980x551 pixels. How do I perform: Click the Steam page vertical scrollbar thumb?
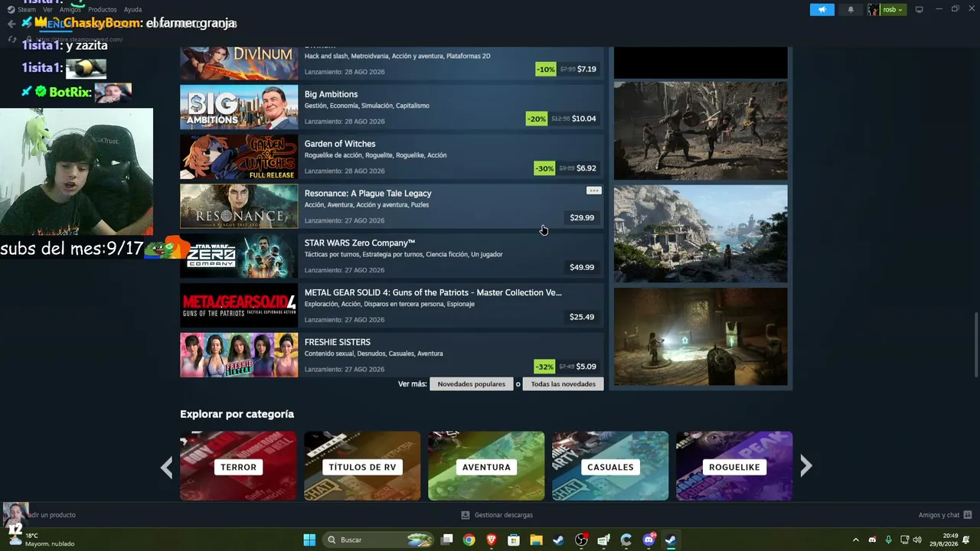click(x=975, y=344)
